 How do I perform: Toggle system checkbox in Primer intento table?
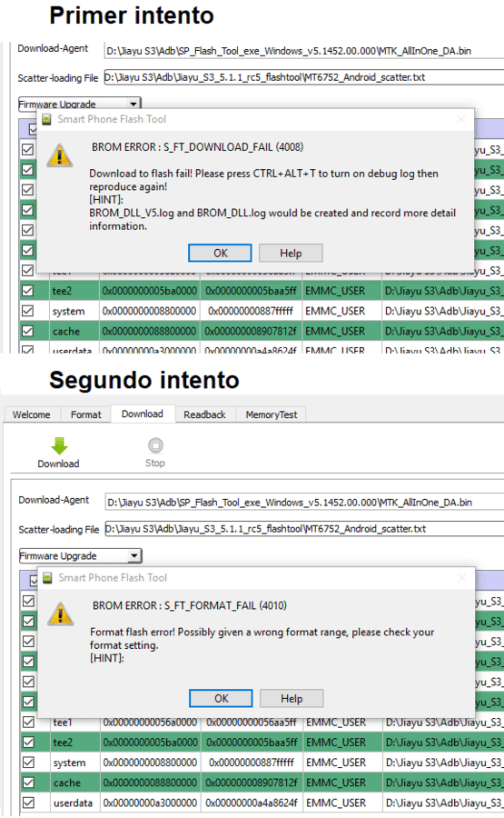27,311
